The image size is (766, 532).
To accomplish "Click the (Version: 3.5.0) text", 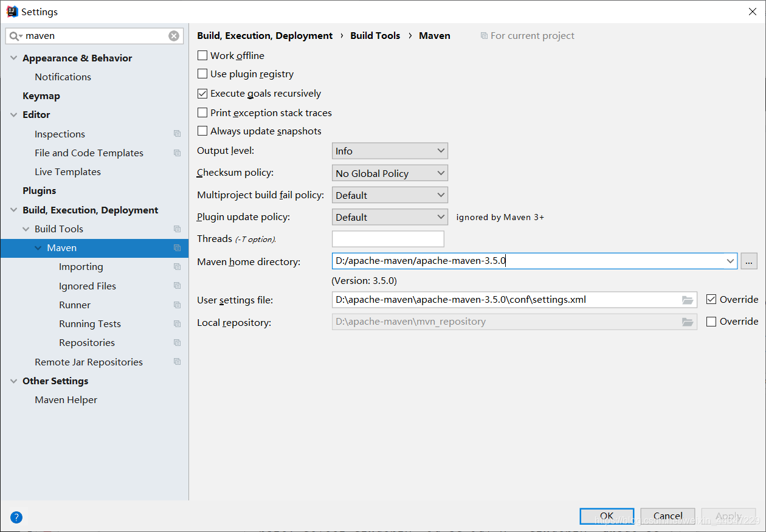I will tap(364, 281).
